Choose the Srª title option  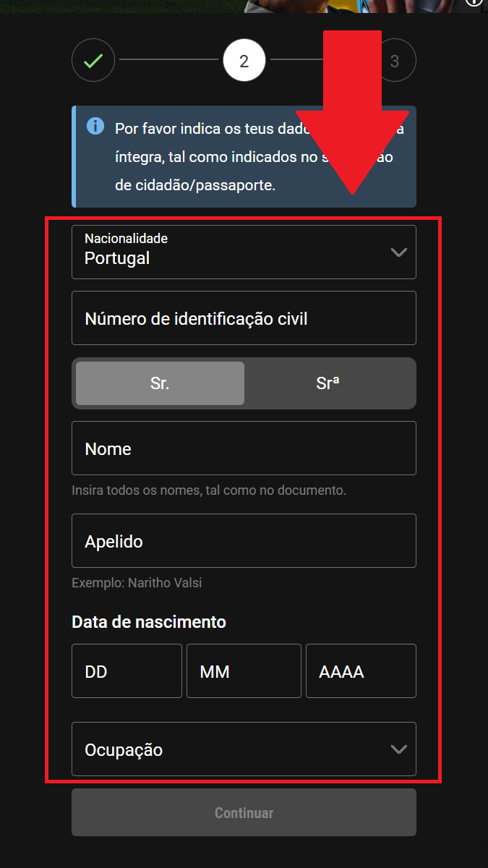click(328, 383)
